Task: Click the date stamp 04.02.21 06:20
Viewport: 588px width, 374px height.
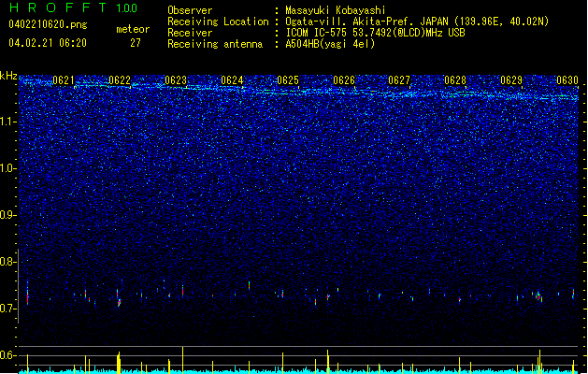Action: [x=48, y=43]
